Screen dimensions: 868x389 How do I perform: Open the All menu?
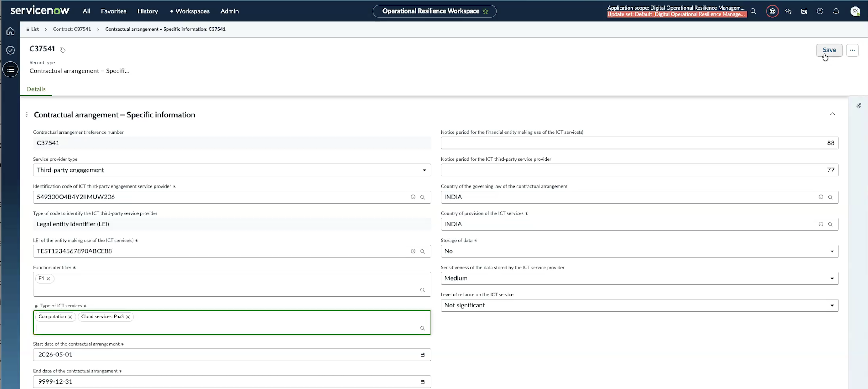coord(86,11)
